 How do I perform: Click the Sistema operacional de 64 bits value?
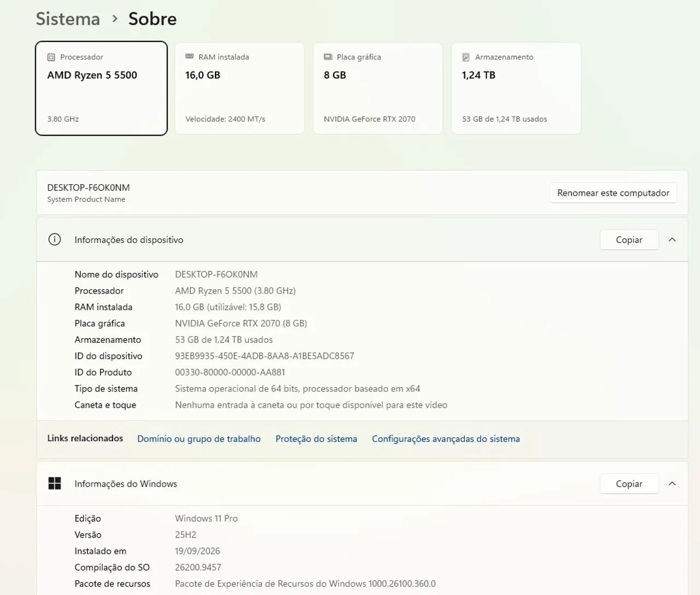297,389
